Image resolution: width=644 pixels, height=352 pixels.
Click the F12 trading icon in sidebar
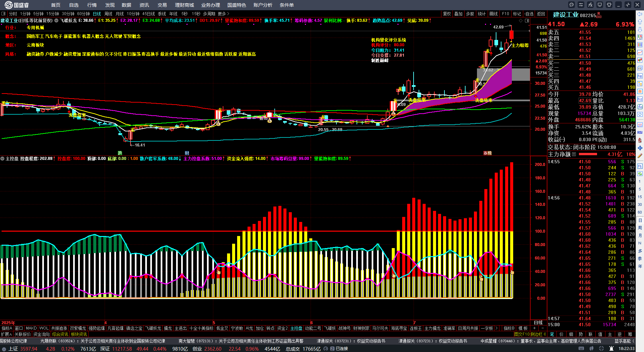(640, 99)
